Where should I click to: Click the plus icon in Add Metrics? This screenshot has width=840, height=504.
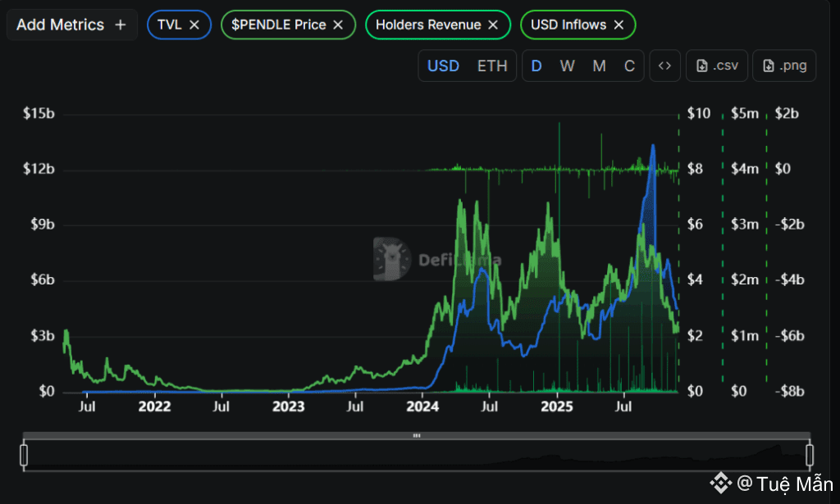(x=121, y=25)
